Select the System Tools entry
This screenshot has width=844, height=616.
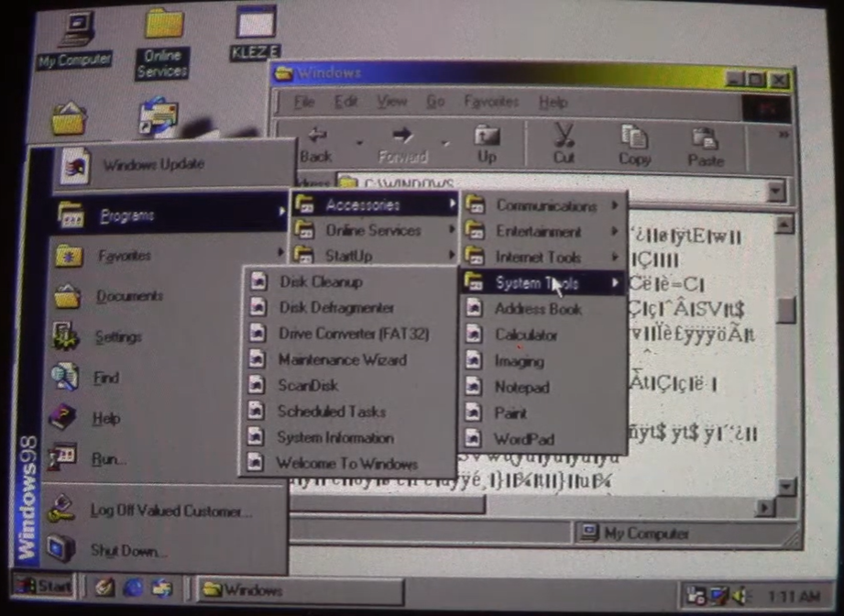[543, 283]
